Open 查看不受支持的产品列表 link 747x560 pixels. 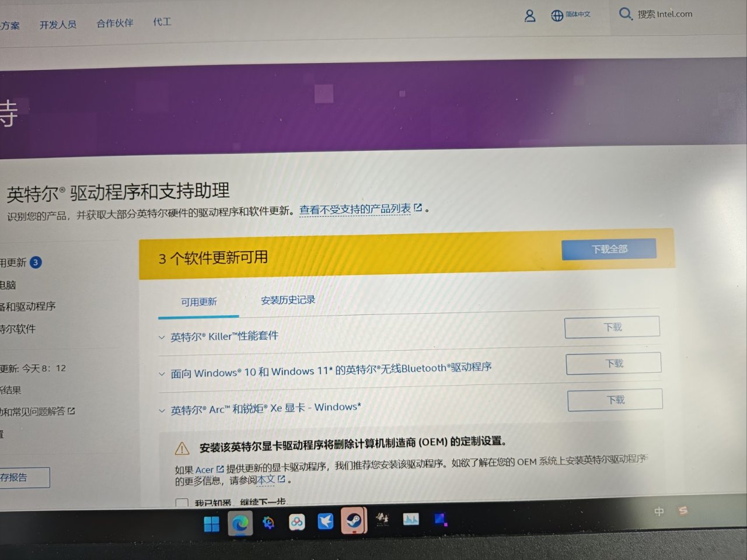[355, 209]
